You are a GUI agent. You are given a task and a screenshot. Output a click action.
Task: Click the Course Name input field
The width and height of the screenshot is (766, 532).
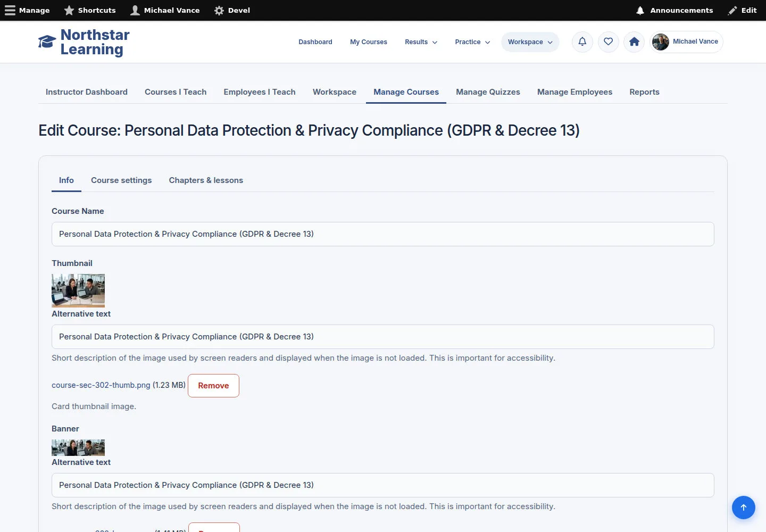[383, 234]
